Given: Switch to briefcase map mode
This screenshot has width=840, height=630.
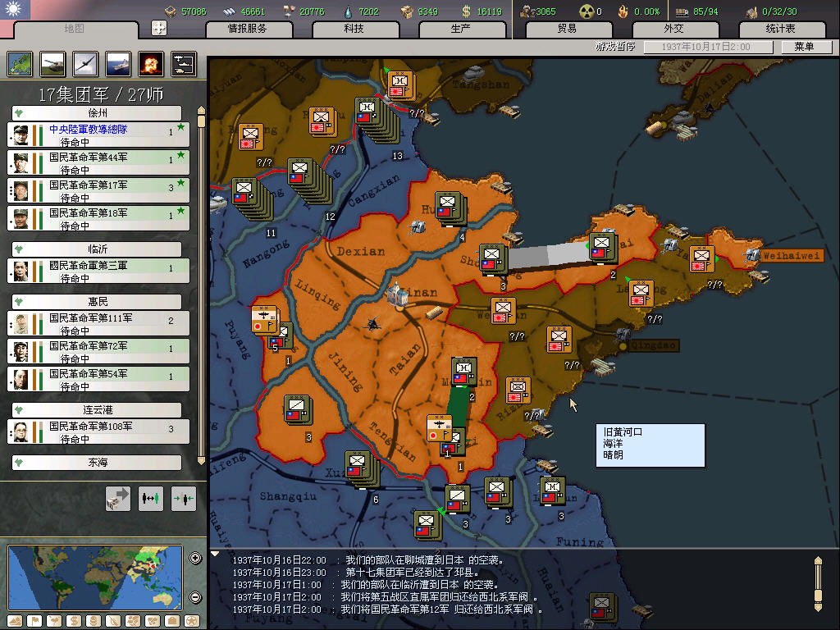Looking at the screenshot, I should click(172, 621).
